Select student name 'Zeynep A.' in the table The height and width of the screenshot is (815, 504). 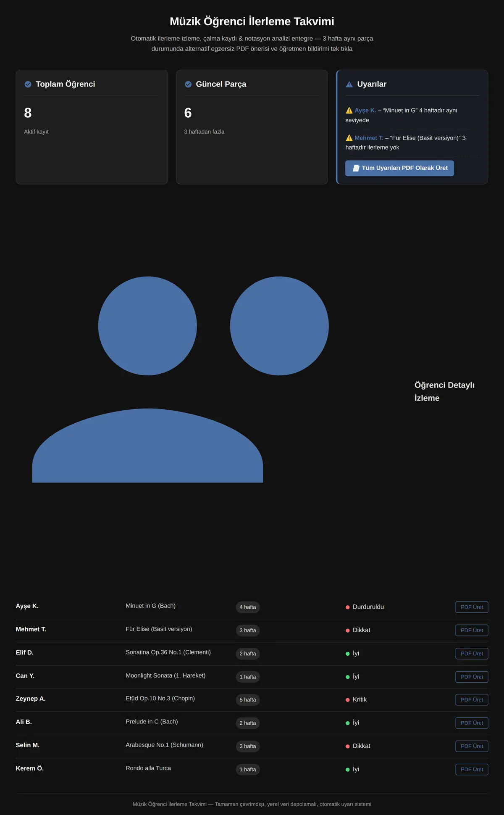31,699
